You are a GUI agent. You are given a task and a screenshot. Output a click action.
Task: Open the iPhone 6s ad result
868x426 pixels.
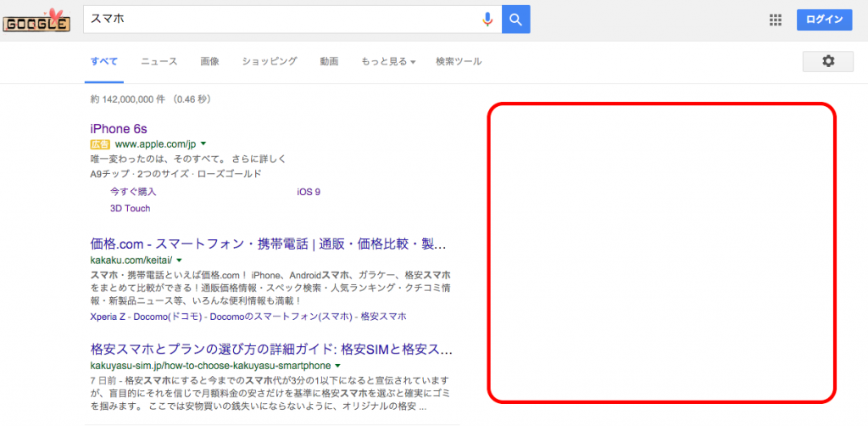click(x=119, y=128)
